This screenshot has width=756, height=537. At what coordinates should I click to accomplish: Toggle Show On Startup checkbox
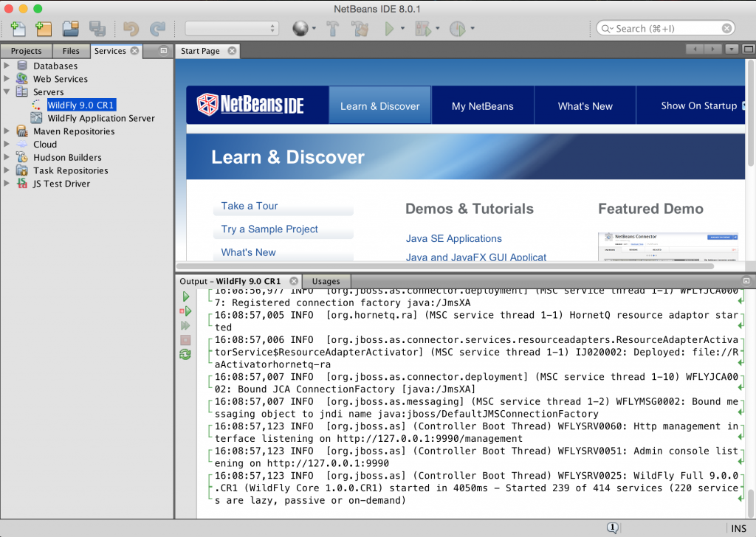pos(743,105)
